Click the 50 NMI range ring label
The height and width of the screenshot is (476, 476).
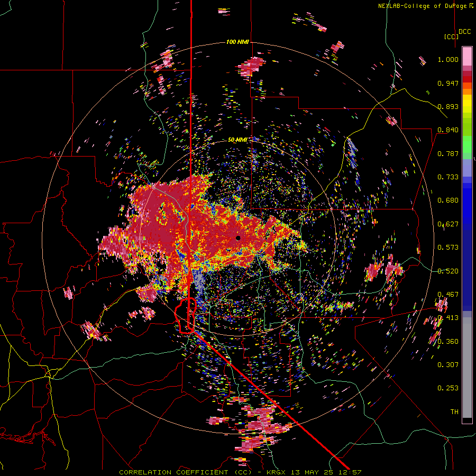click(x=237, y=140)
